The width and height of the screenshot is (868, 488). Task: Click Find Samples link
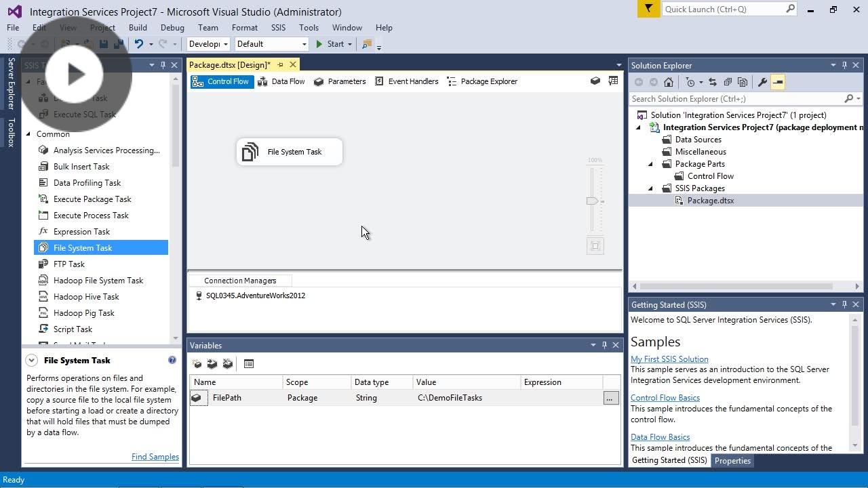pyautogui.click(x=155, y=457)
